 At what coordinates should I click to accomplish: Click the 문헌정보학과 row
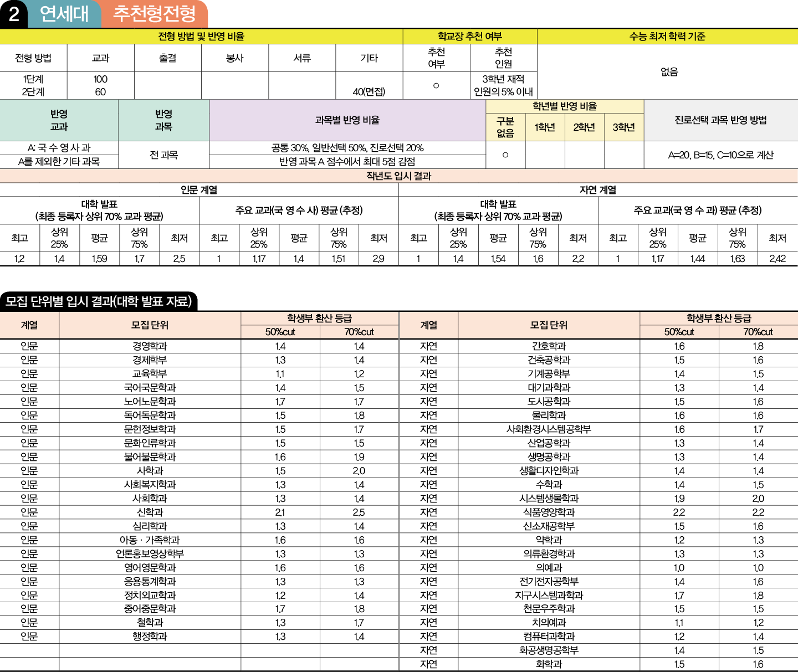tap(199, 429)
